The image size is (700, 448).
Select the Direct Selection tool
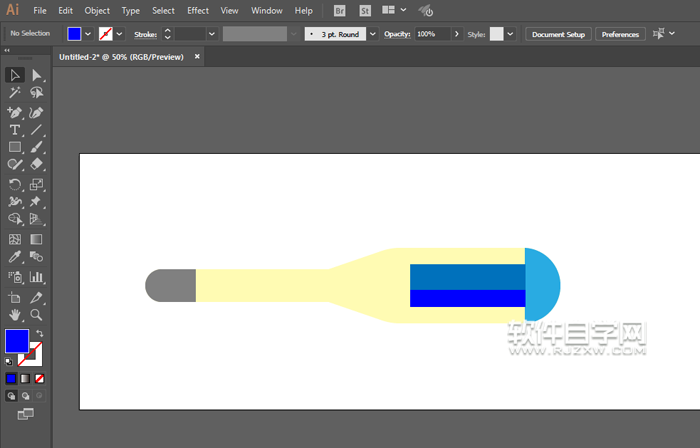coord(37,75)
